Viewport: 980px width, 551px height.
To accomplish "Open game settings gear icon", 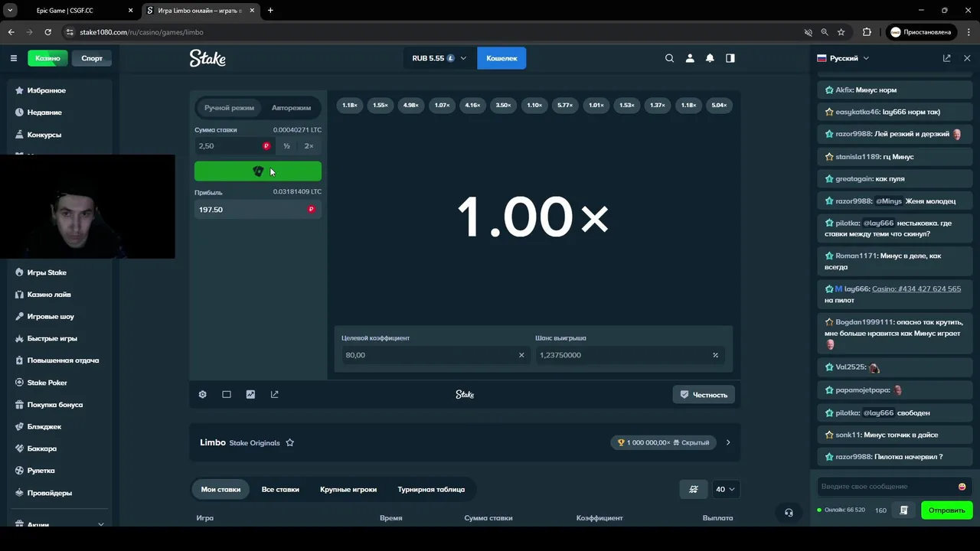I will coord(202,394).
